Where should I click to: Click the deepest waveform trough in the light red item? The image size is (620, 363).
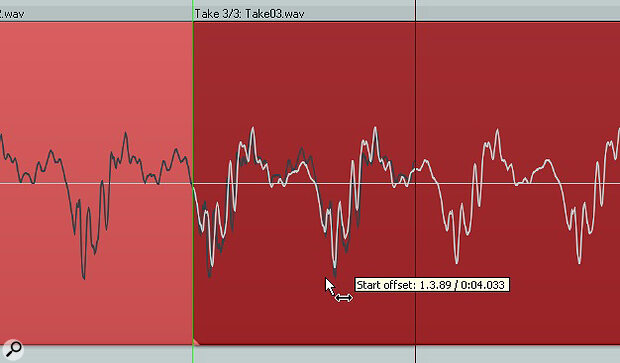(x=84, y=278)
